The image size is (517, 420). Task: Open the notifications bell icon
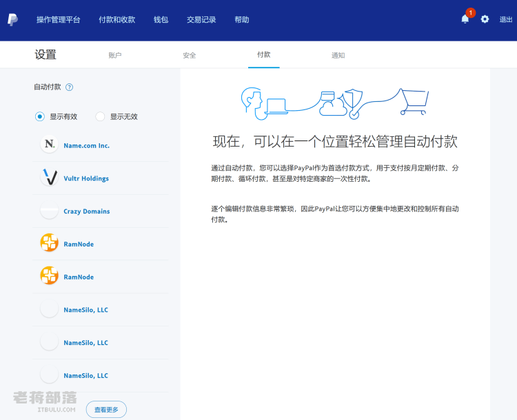[465, 19]
